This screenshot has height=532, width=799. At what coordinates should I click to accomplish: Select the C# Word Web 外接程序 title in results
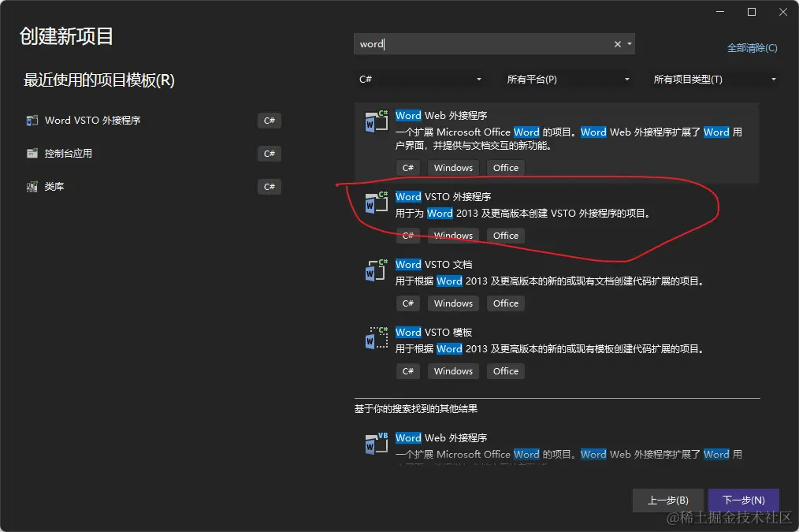[441, 116]
